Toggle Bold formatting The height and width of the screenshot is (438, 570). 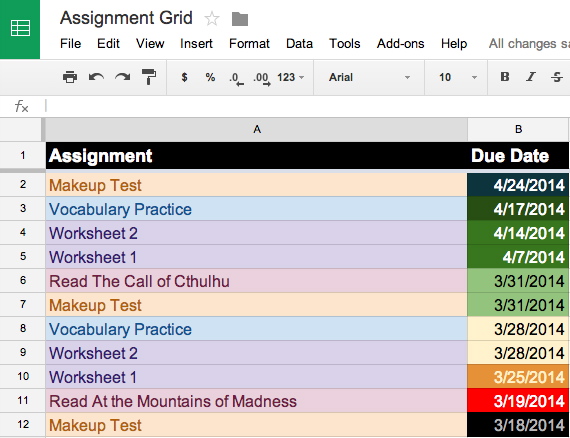[505, 77]
